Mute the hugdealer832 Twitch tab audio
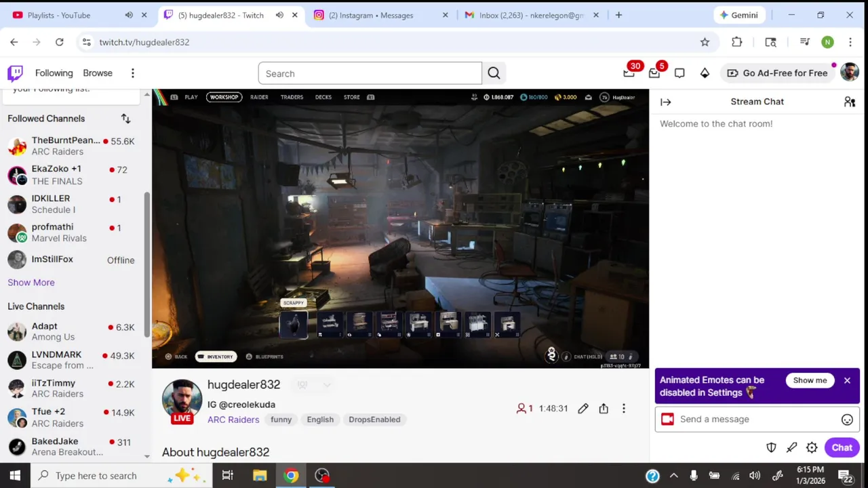868x488 pixels. (x=279, y=15)
